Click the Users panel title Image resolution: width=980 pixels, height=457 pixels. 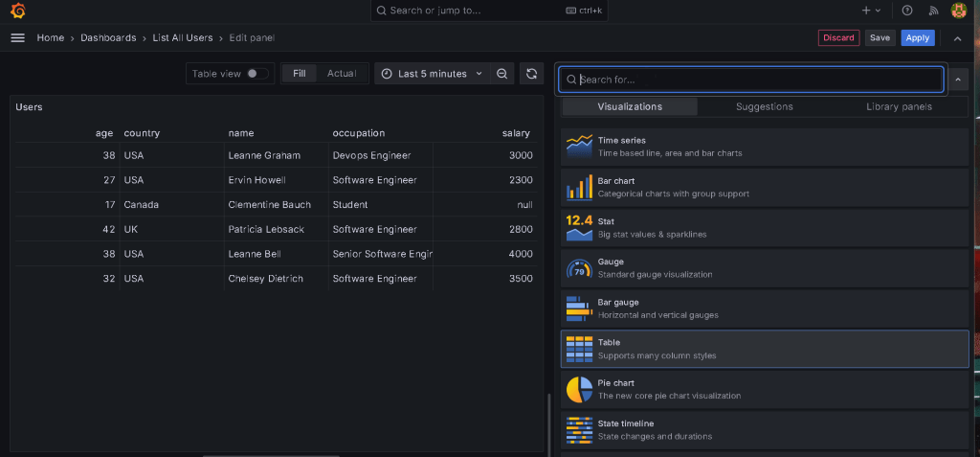(x=29, y=107)
